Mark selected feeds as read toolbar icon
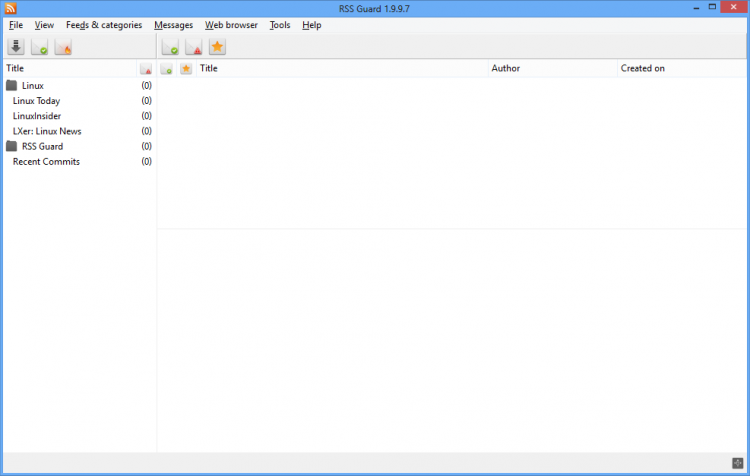This screenshot has width=750, height=476. [39, 47]
